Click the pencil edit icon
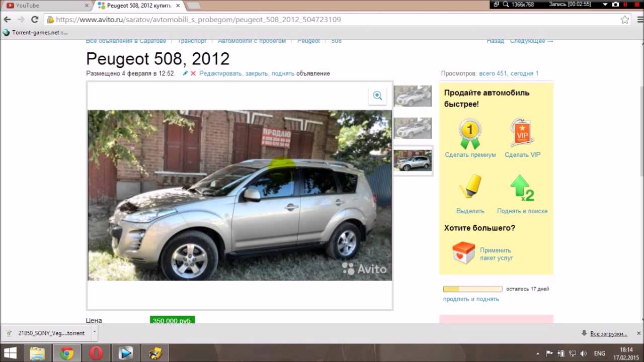This screenshot has width=644, height=362. 185,73
